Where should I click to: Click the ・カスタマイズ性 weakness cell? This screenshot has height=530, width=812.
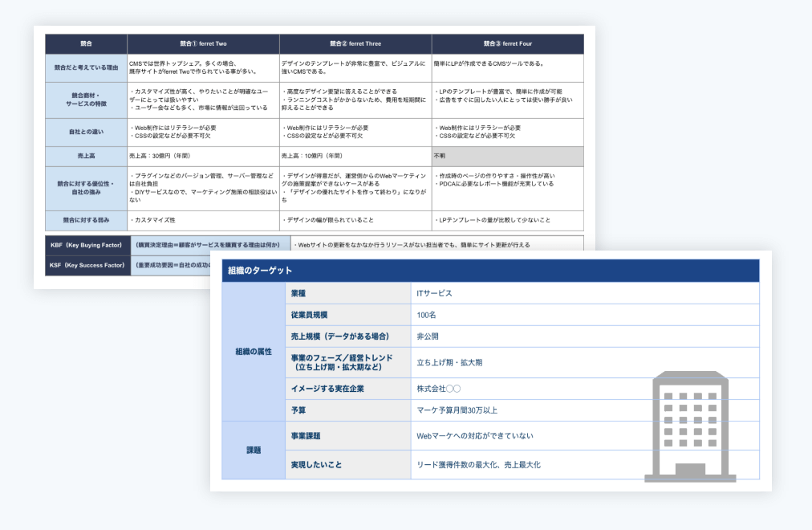pos(203,220)
